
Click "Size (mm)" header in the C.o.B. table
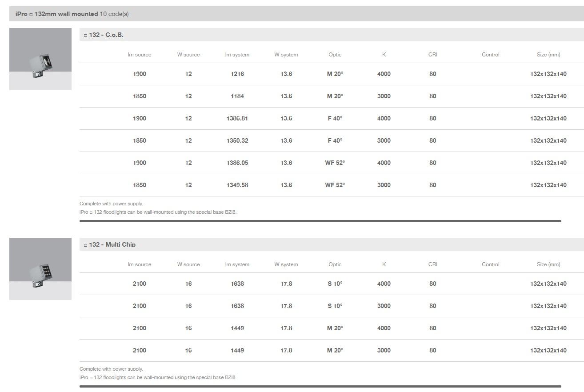(x=548, y=55)
